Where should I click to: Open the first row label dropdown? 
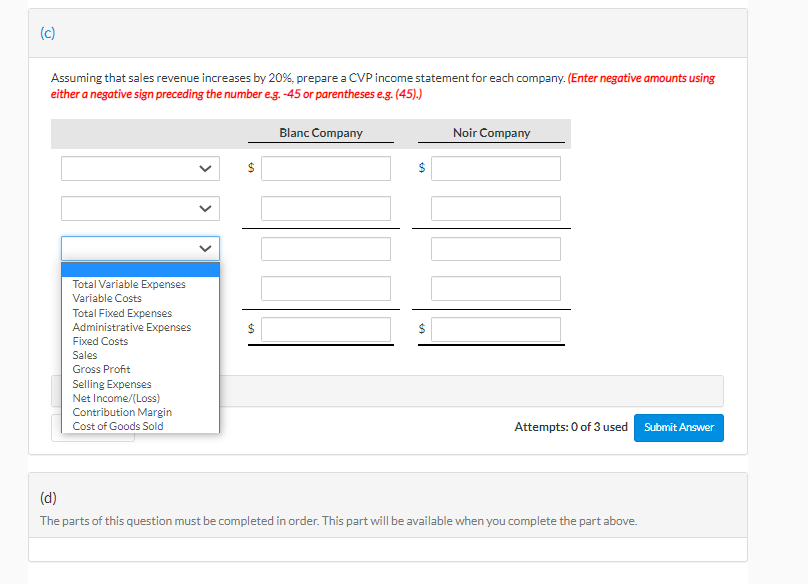coord(140,168)
